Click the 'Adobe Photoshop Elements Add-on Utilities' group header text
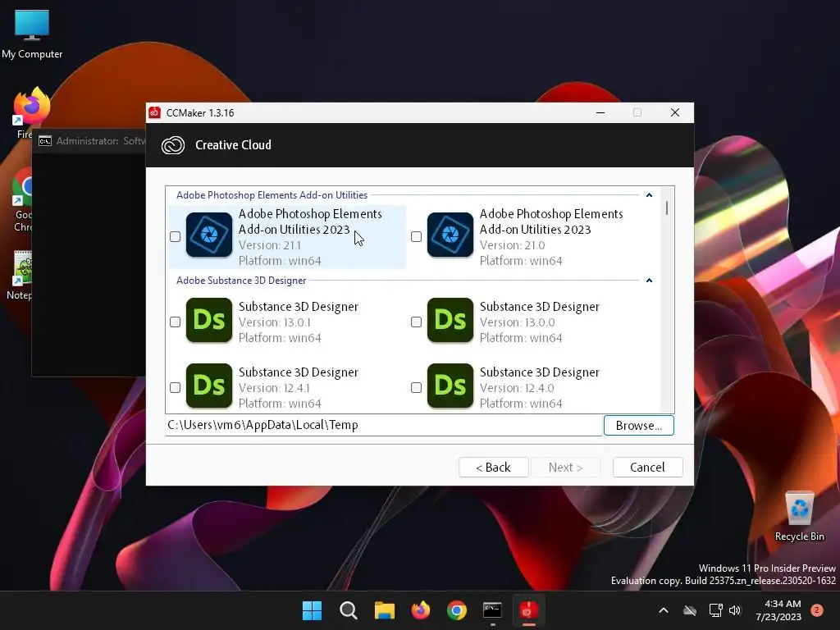840x630 pixels. pos(272,195)
